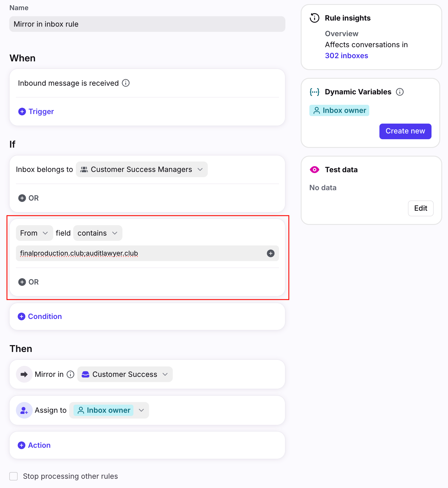Click the Assign to person icon
Screen dimensions: 448x488
tap(24, 410)
